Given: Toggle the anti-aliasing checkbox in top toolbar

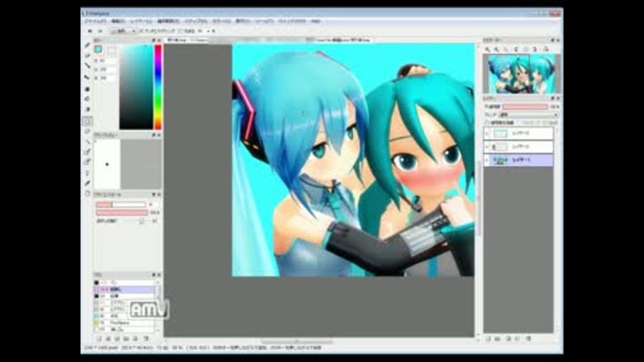Looking at the screenshot, I should point(141,31).
